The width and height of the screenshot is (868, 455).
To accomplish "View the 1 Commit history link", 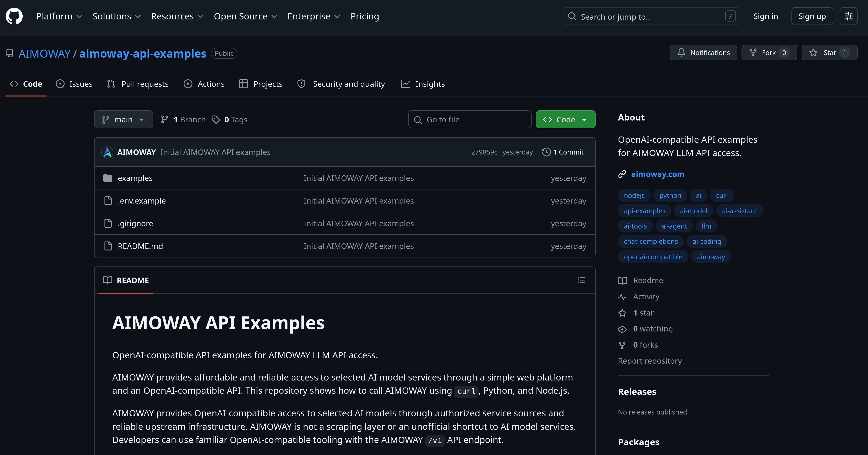I will (x=563, y=152).
